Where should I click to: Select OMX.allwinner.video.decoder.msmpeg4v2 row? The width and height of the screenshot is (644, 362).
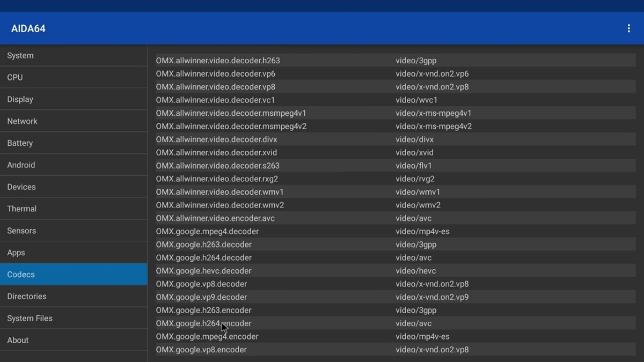[x=396, y=126]
